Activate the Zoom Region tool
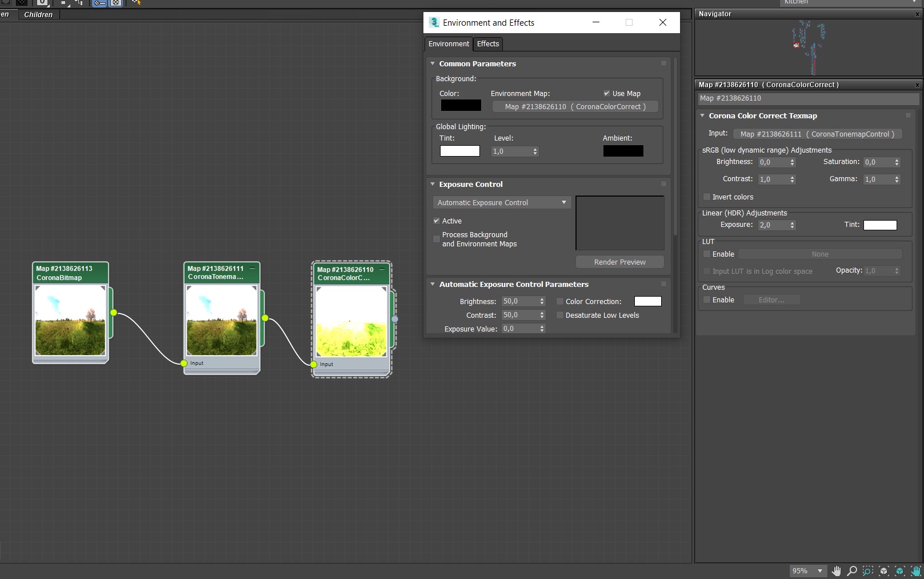Viewport: 924px width, 579px height. [x=868, y=570]
